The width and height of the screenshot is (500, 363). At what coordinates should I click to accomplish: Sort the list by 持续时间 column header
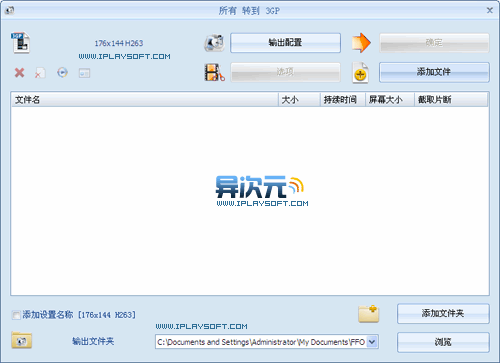(342, 100)
